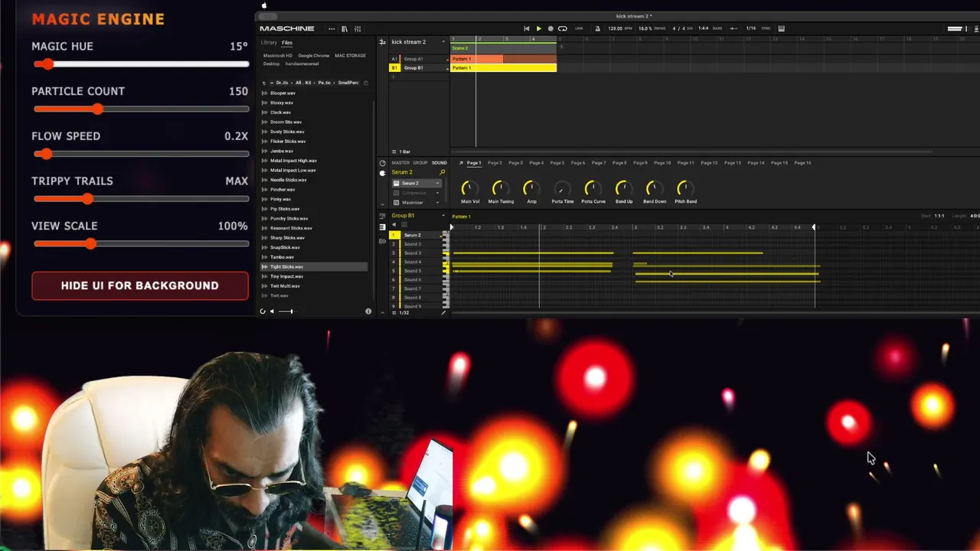This screenshot has height=551, width=980.
Task: Open parameter Page 5 tab
Action: click(x=557, y=163)
